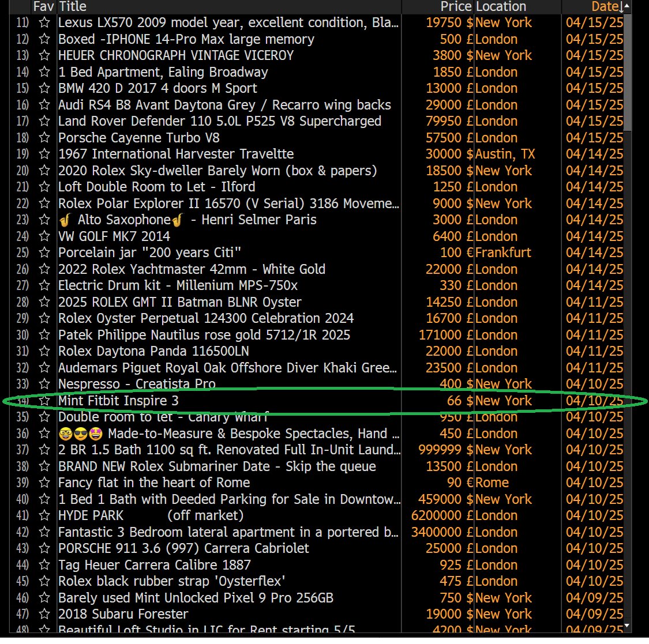The image size is (649, 644).
Task: Star the VW GOLF MK7 2014 listing
Action: (x=44, y=236)
